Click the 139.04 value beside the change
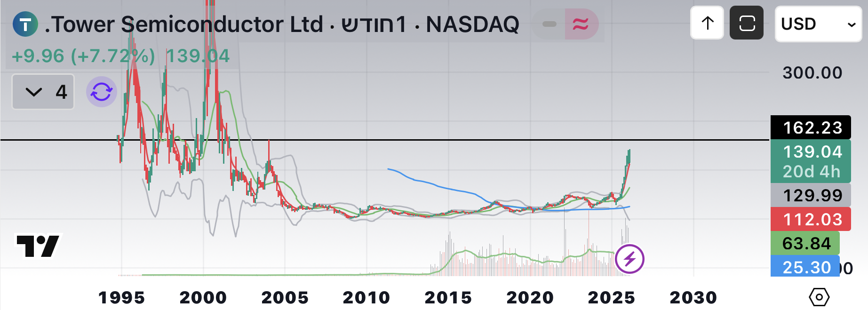This screenshot has width=868, height=310. pyautogui.click(x=198, y=56)
